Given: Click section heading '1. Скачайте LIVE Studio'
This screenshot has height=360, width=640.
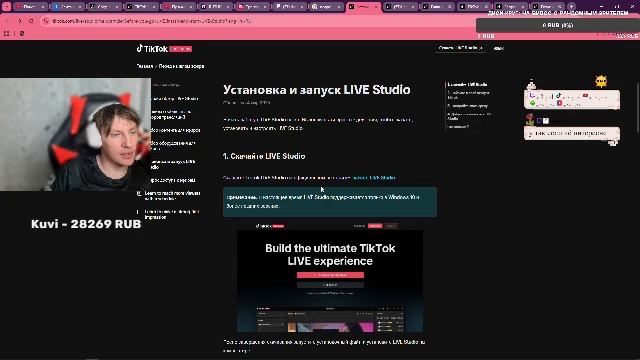Looking at the screenshot, I should pos(264,156).
